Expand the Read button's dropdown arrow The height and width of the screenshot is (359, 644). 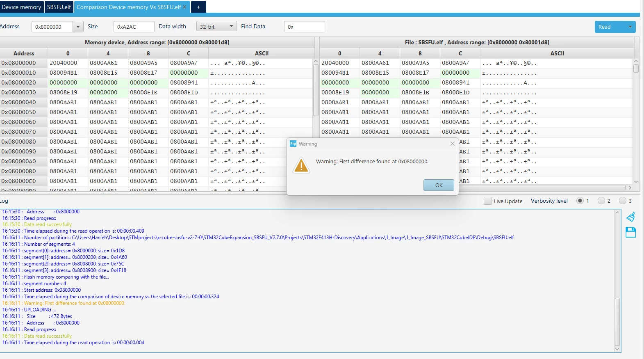pos(630,27)
